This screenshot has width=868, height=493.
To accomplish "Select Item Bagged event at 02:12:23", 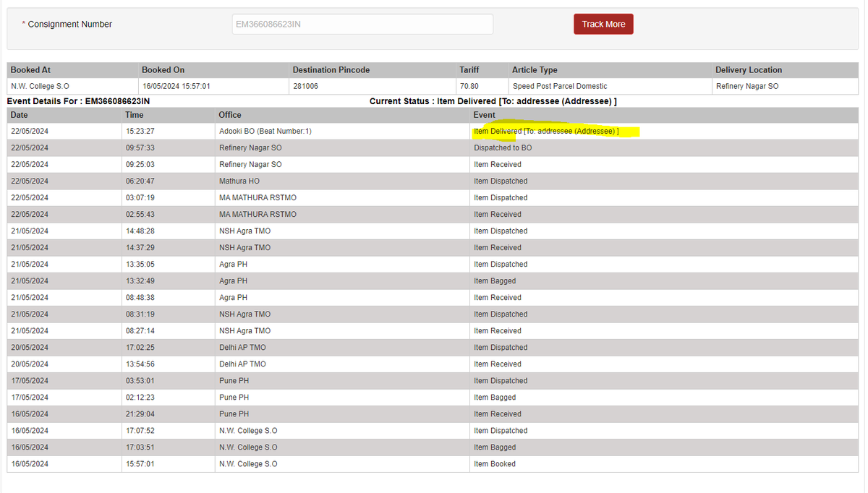I will point(664,398).
